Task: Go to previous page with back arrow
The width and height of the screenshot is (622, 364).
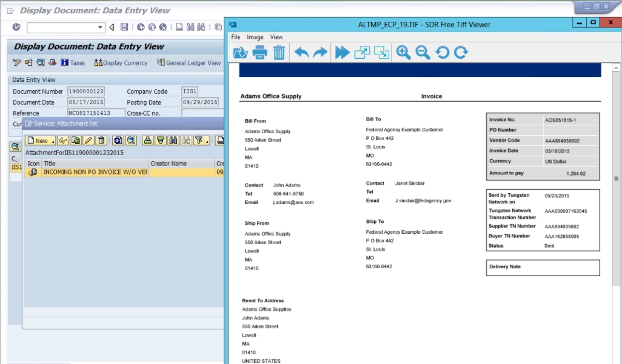Action: (x=301, y=52)
